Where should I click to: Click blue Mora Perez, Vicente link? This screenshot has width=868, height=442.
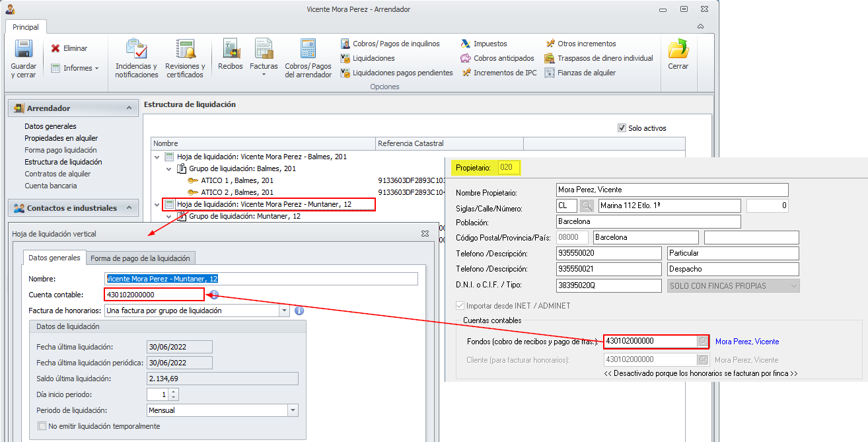[x=747, y=342]
